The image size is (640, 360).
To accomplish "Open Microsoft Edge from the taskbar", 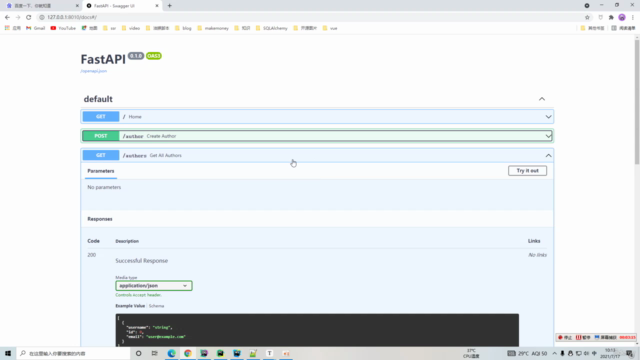I will pos(171,353).
